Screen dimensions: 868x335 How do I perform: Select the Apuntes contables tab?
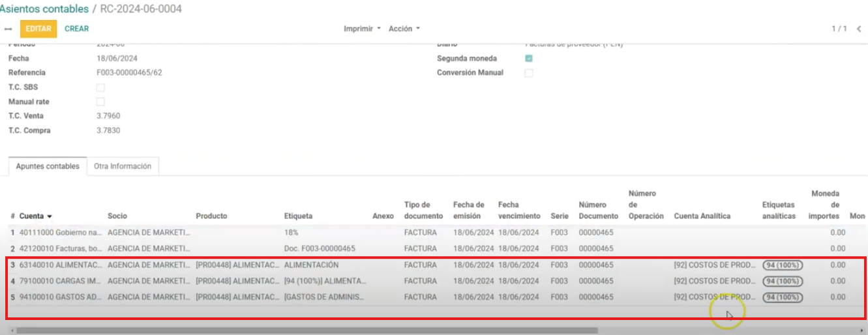tap(48, 166)
